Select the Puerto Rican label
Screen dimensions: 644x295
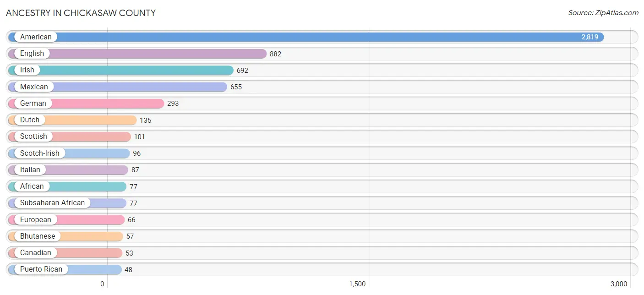pyautogui.click(x=41, y=269)
